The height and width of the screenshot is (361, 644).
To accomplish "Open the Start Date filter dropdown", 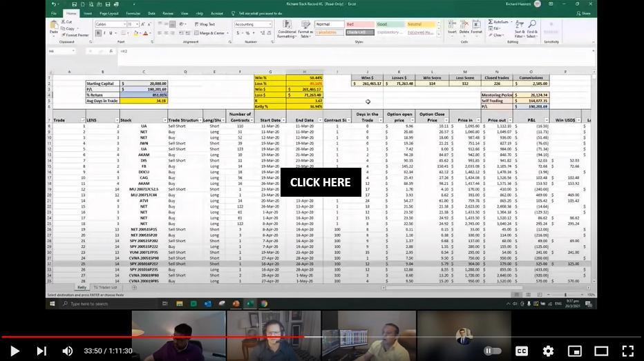I will coord(283,120).
